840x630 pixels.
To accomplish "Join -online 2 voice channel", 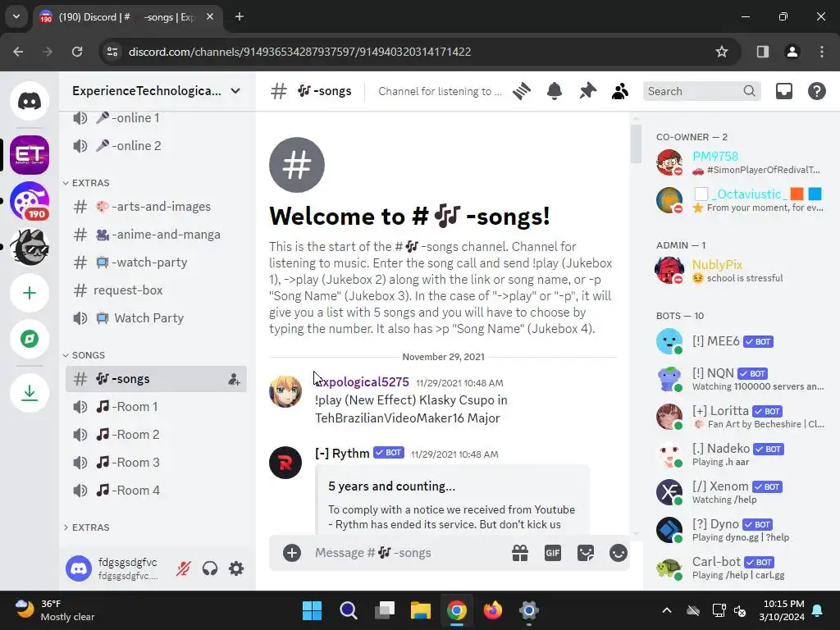I will point(156,146).
